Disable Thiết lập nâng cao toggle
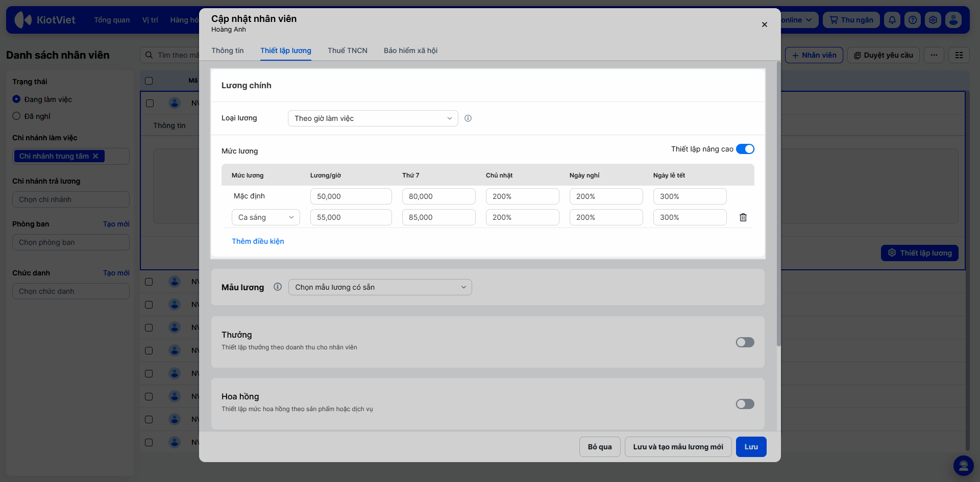980x482 pixels. [x=745, y=149]
